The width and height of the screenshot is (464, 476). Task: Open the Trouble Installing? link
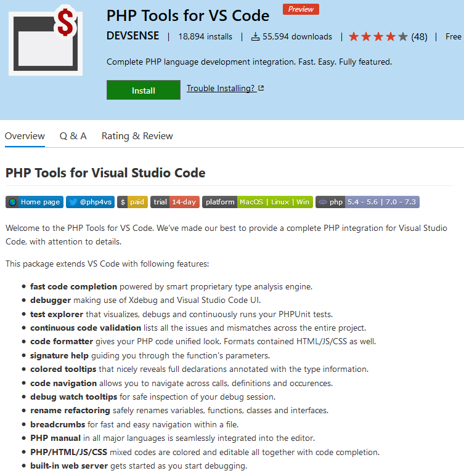point(225,88)
